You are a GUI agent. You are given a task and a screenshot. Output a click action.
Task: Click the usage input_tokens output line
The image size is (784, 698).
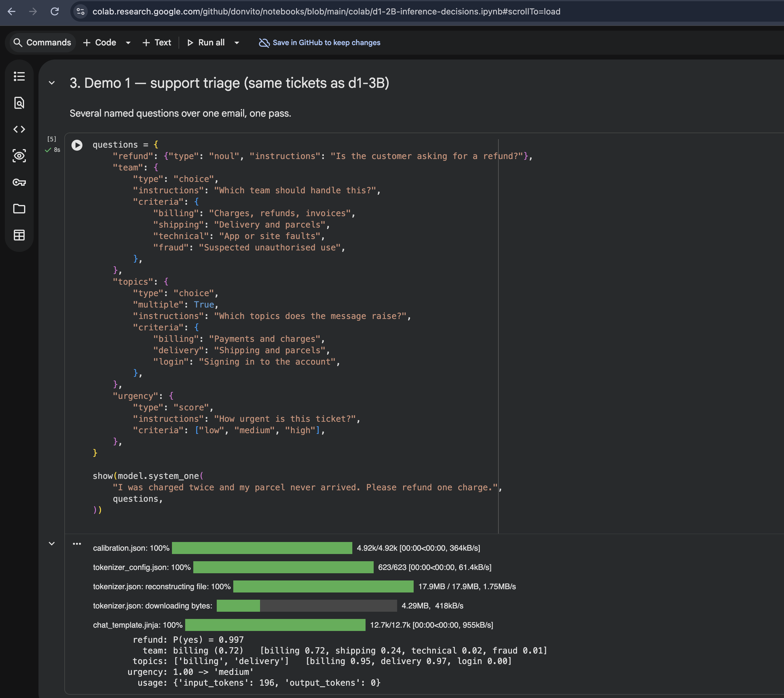(x=259, y=683)
